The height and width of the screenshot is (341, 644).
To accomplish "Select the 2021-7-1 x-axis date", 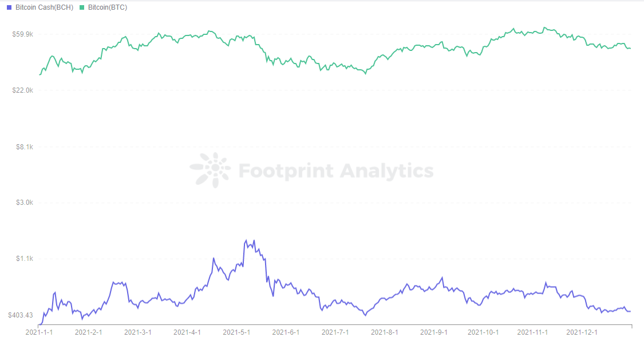I will 335,332.
